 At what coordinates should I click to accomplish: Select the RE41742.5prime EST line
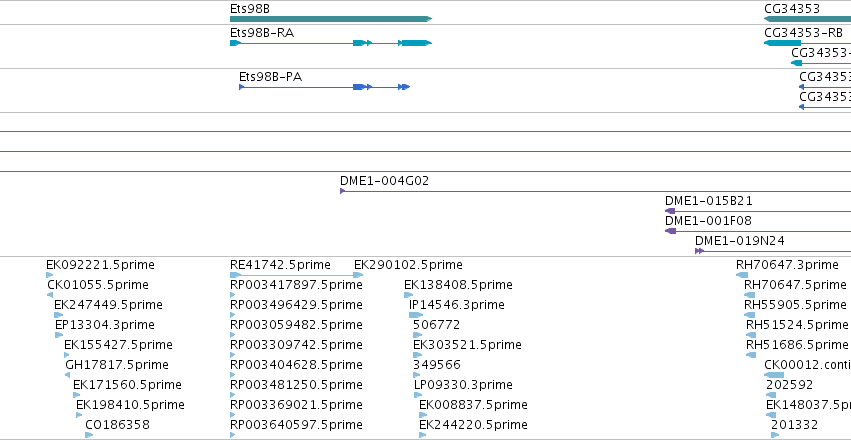(x=295, y=275)
